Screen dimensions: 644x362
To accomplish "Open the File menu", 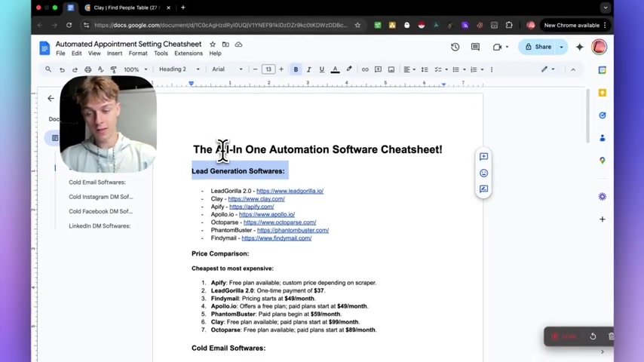I will (60, 54).
